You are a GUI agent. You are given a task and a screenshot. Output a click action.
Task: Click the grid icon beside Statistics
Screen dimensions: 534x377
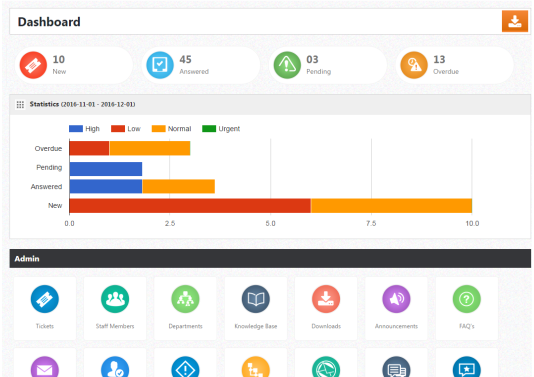[x=20, y=105]
